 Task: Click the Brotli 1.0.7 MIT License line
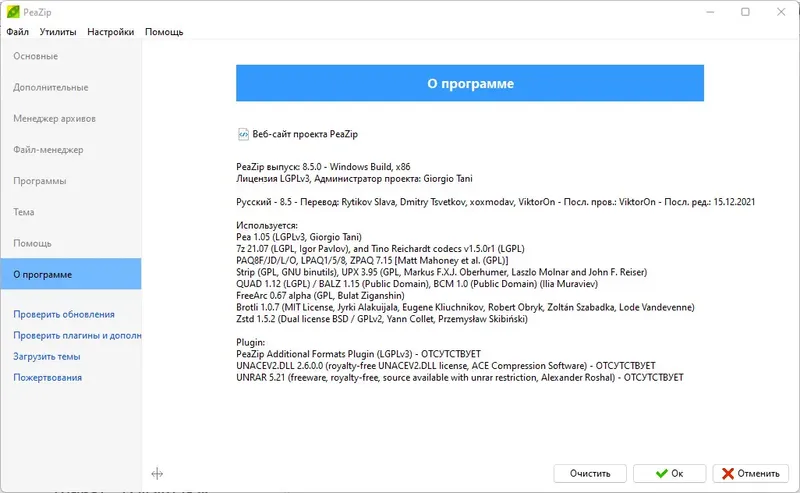tap(465, 307)
